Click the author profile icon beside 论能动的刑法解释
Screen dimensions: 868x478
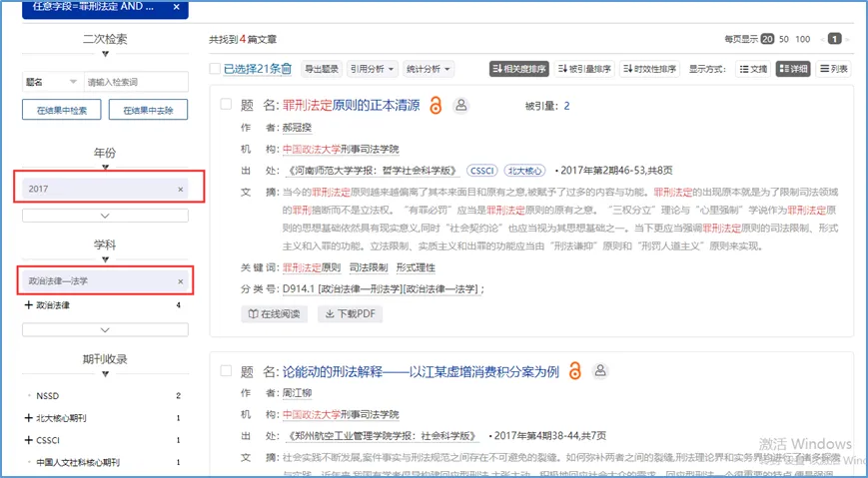[600, 370]
